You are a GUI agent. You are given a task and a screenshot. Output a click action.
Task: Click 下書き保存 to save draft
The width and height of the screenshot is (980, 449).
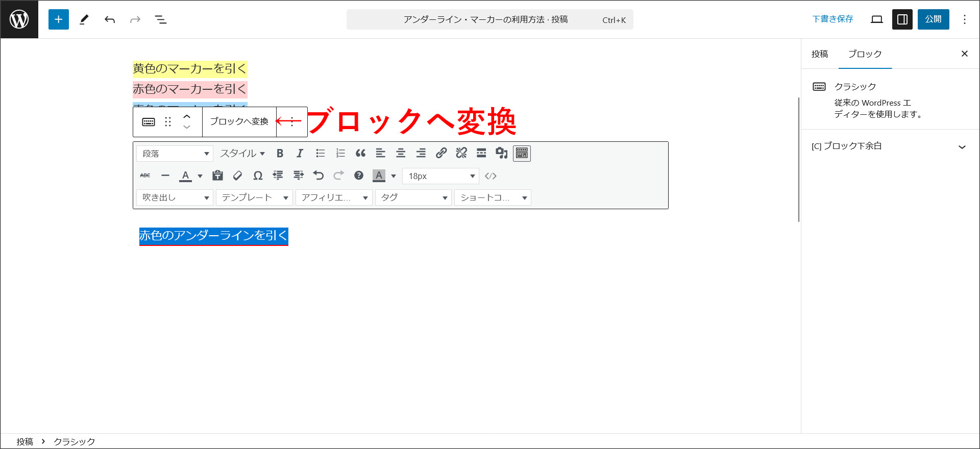pos(833,19)
